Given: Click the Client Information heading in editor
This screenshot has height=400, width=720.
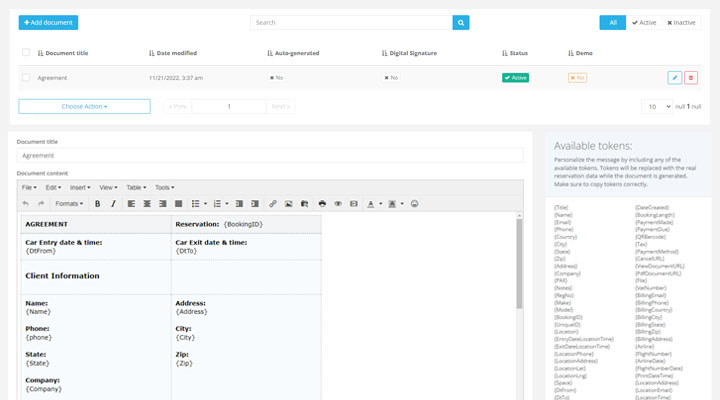Looking at the screenshot, I should (x=62, y=276).
